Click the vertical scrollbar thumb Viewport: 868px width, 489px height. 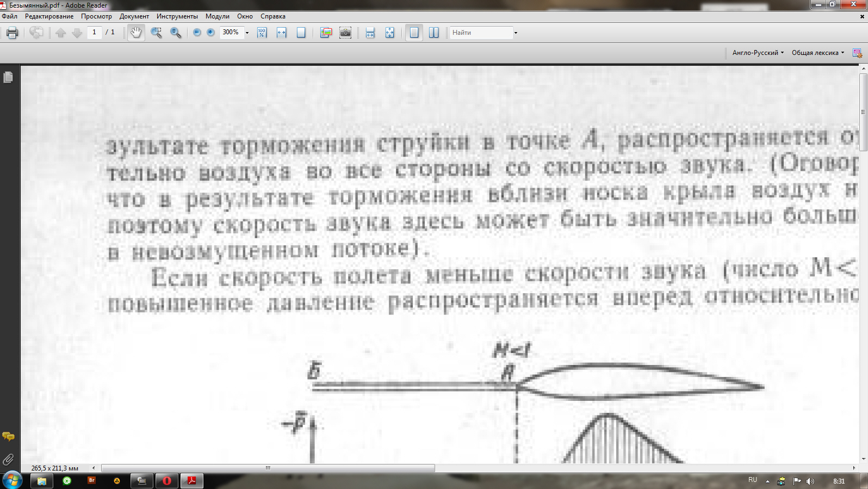[863, 112]
